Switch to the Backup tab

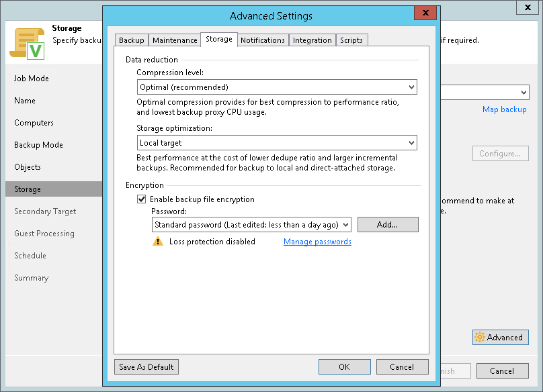132,40
